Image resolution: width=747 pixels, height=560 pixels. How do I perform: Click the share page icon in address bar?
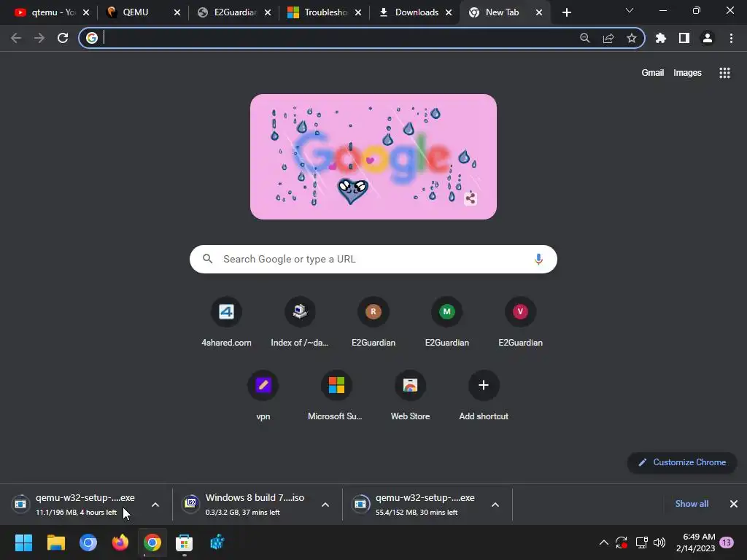(608, 38)
